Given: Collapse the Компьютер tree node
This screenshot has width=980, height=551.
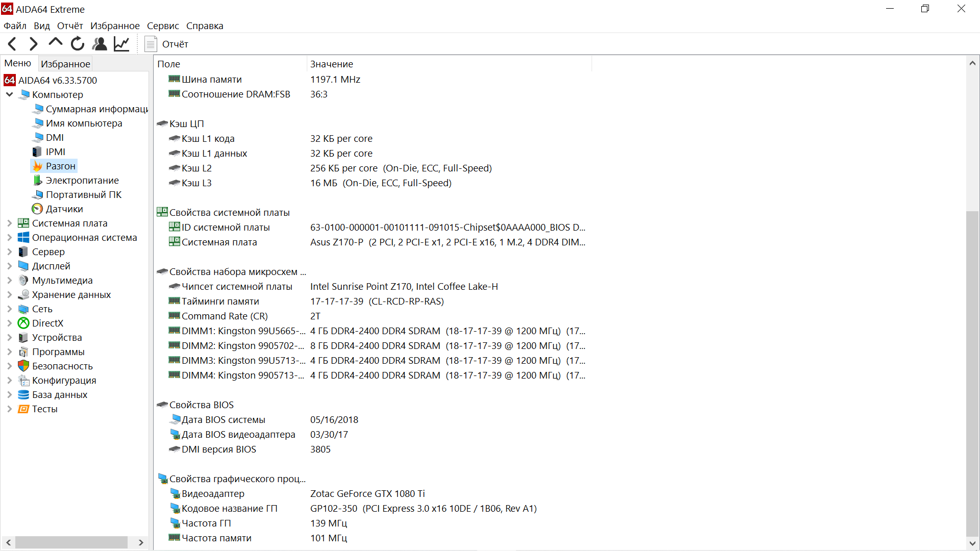Looking at the screenshot, I should (x=9, y=95).
